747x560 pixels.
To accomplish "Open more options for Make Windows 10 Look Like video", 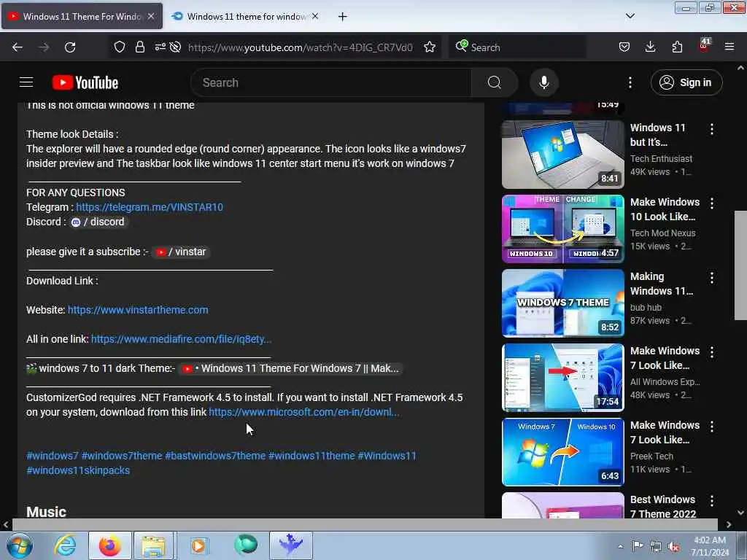I will [x=712, y=203].
